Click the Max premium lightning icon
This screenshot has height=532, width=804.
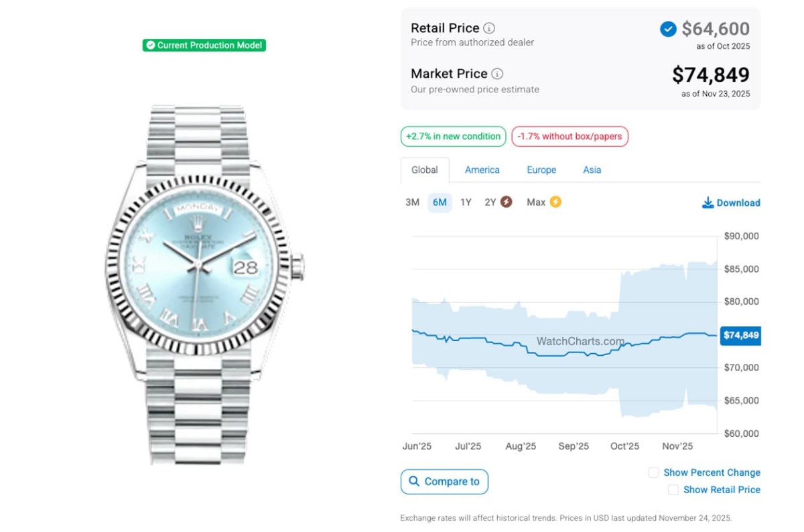555,202
